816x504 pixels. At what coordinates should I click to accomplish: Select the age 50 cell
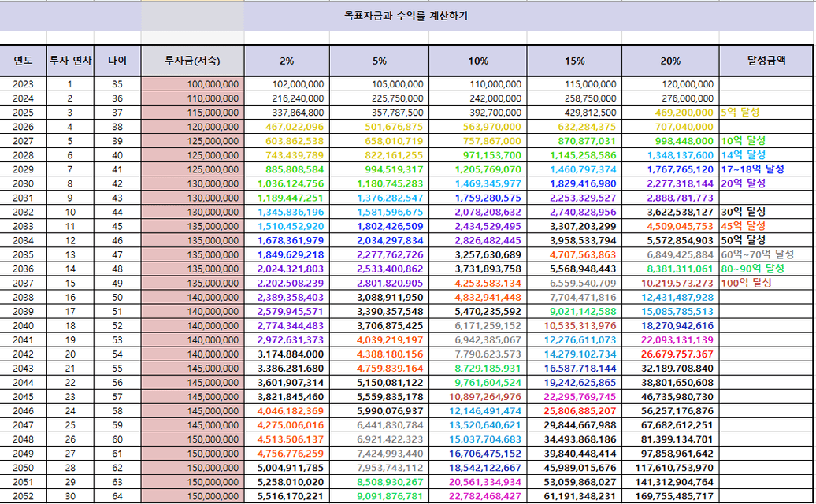pyautogui.click(x=117, y=297)
